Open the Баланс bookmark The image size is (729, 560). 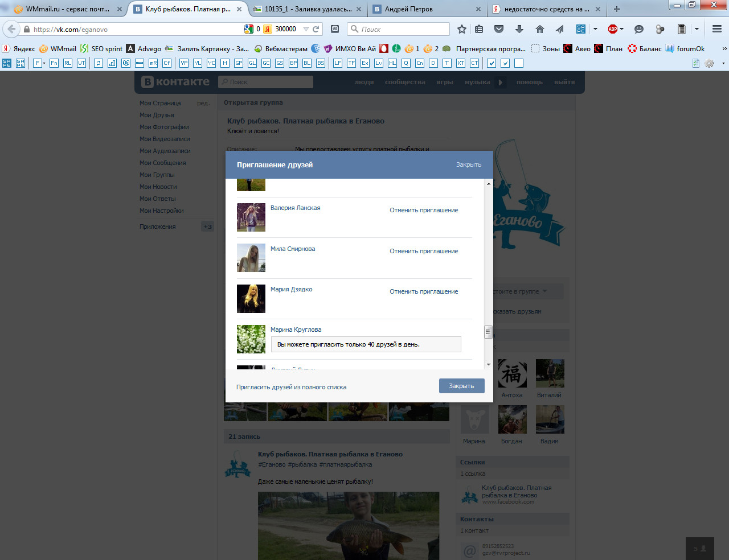tap(645, 49)
